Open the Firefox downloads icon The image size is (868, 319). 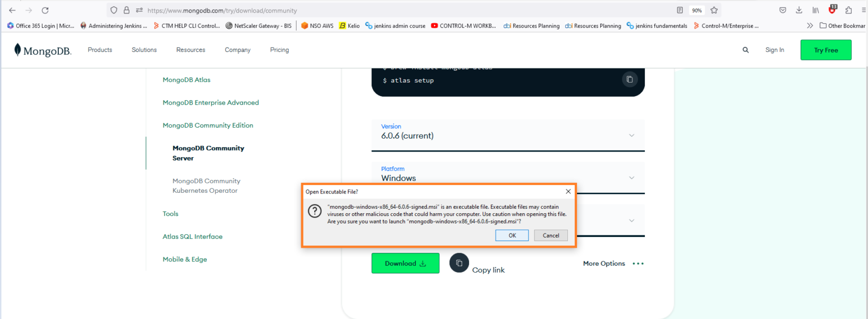click(x=799, y=10)
